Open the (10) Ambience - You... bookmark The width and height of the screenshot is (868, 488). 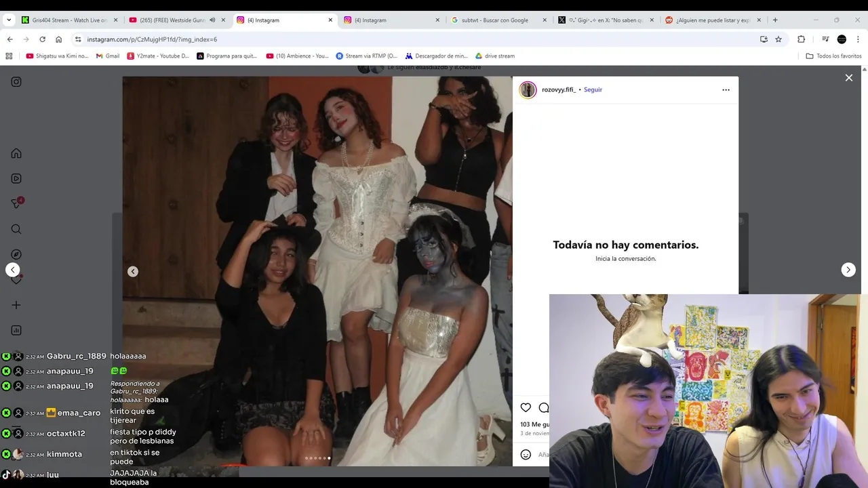[298, 56]
